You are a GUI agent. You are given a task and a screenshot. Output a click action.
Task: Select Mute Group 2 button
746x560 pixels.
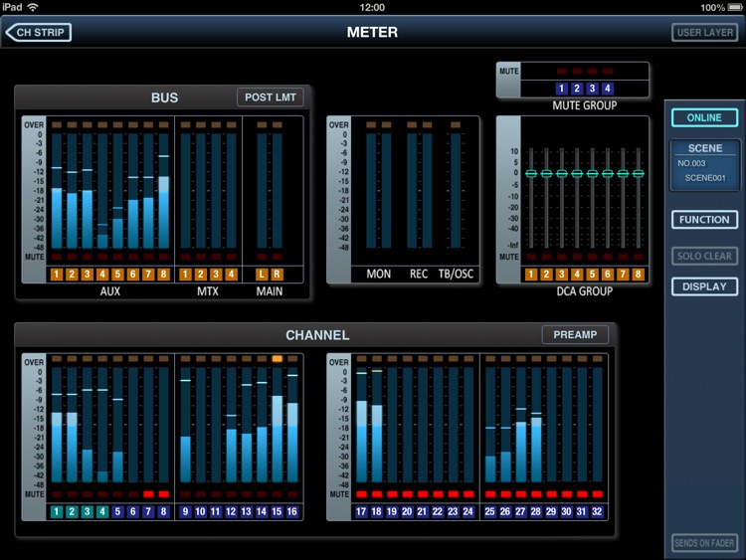pyautogui.click(x=577, y=88)
